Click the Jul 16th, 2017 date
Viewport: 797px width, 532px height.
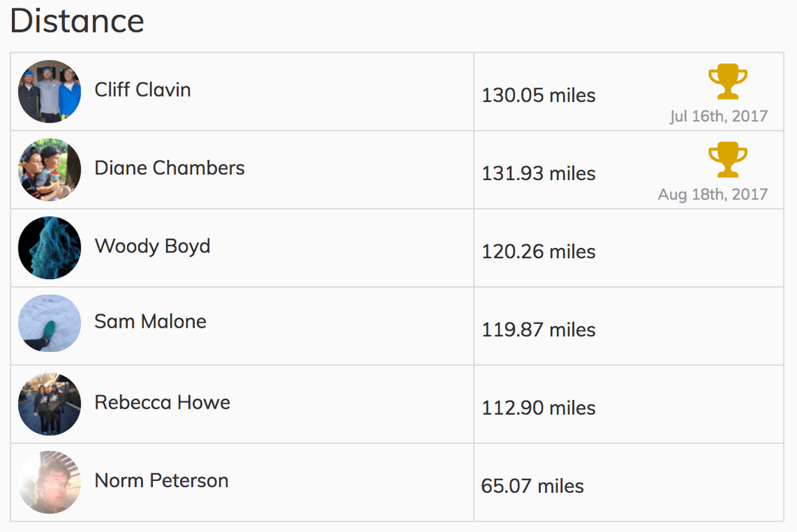718,117
